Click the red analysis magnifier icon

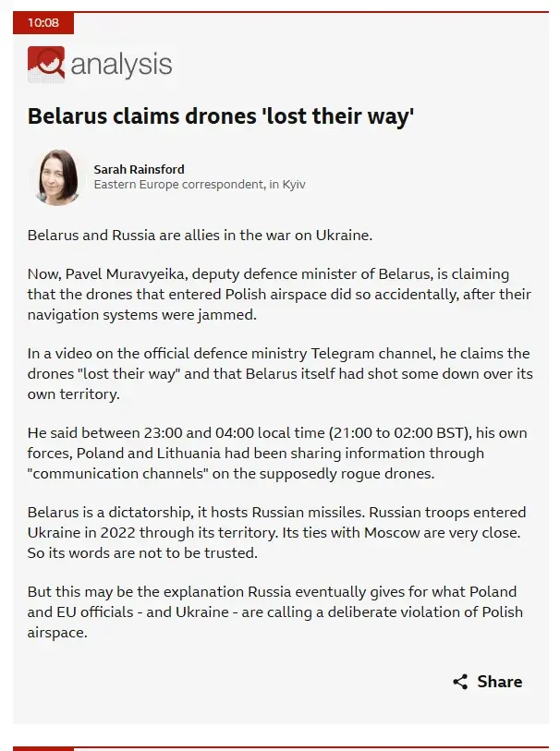[46, 64]
